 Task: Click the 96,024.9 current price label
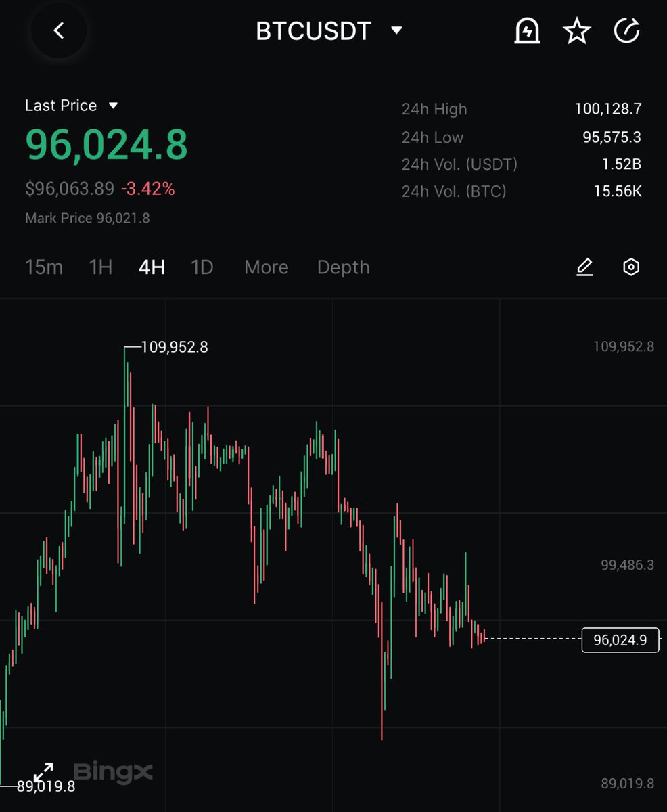[x=620, y=639]
